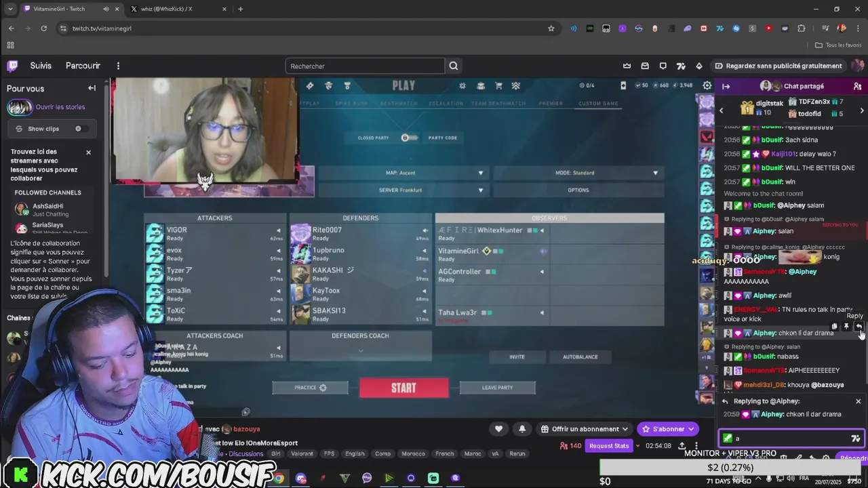Open the Suivis navigation item

coord(41,66)
